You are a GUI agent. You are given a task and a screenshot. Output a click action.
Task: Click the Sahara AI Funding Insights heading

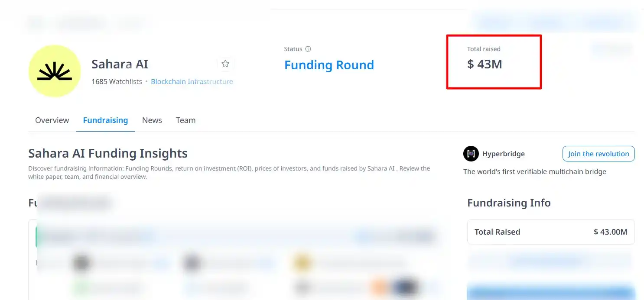tap(108, 153)
